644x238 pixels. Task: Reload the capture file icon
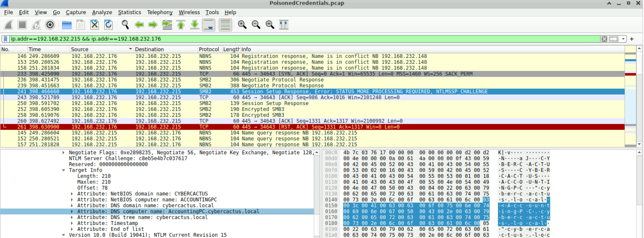click(108, 25)
